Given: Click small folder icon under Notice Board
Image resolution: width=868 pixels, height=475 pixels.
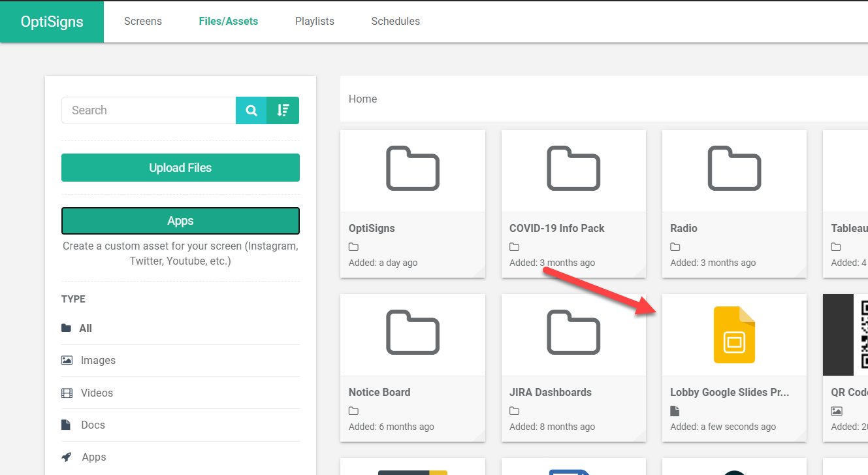Looking at the screenshot, I should (x=353, y=411).
